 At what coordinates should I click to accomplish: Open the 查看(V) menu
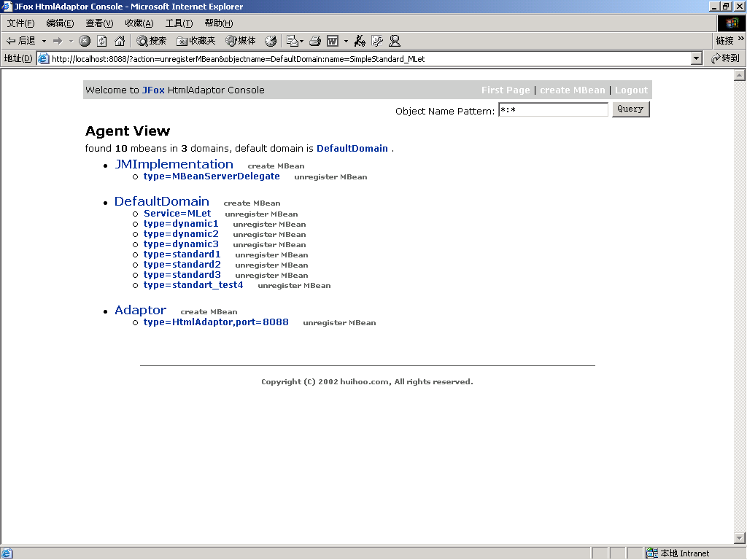tap(99, 23)
